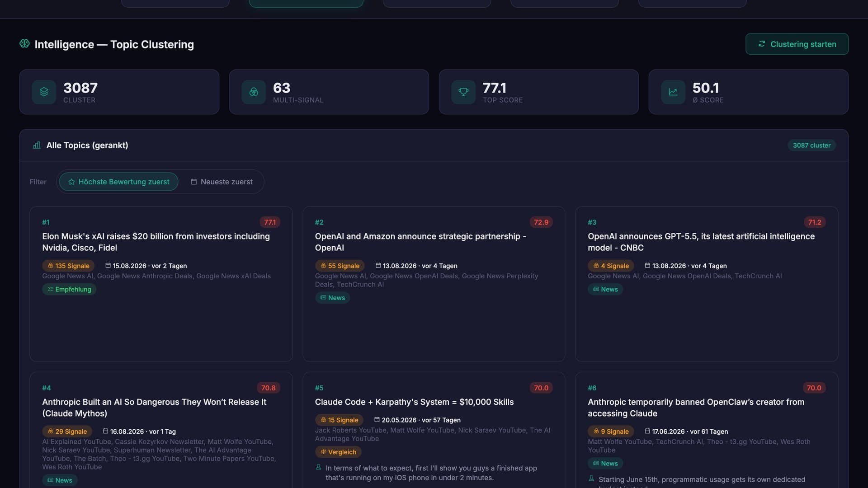This screenshot has width=868, height=488.
Task: Click the News tag on topic #6
Action: [605, 463]
